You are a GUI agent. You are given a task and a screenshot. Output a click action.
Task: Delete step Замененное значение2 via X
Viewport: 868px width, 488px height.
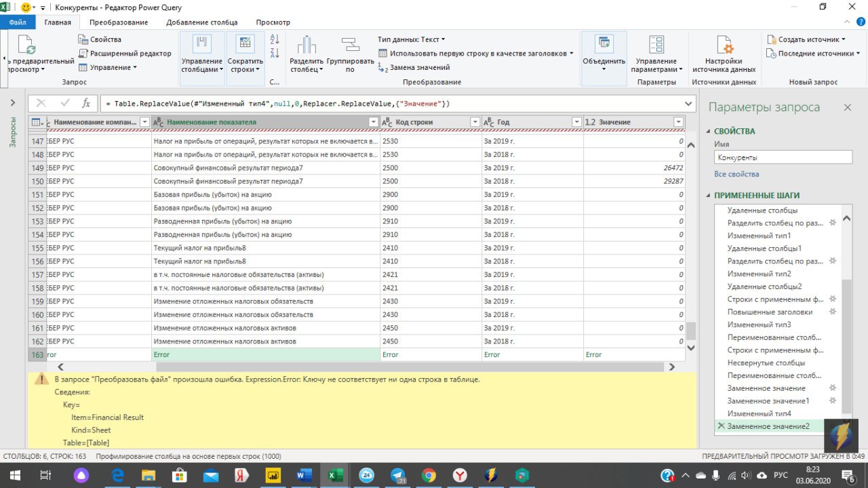tap(721, 426)
